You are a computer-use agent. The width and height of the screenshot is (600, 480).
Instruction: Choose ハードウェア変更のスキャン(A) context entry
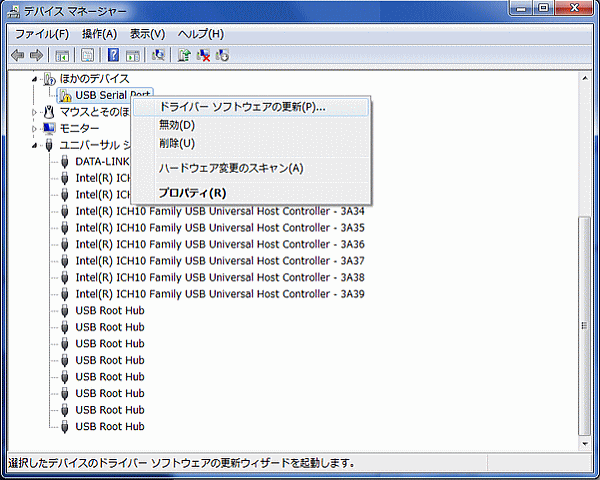251,168
